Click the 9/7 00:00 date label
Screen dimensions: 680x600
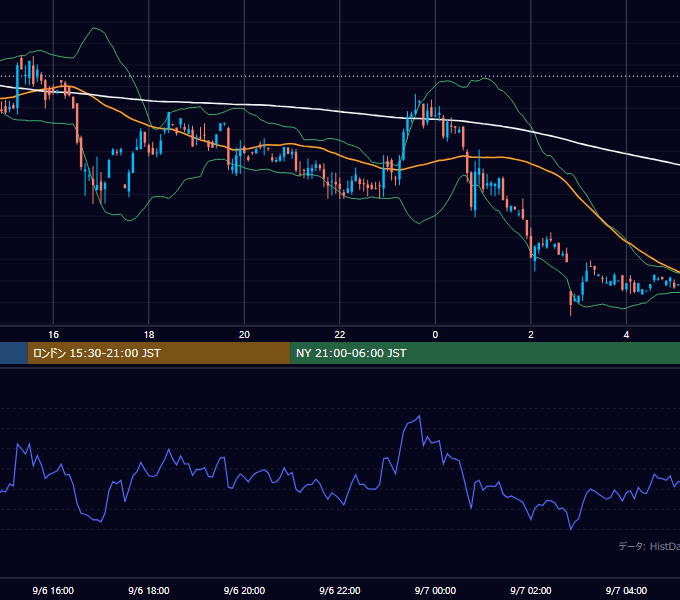coord(435,590)
